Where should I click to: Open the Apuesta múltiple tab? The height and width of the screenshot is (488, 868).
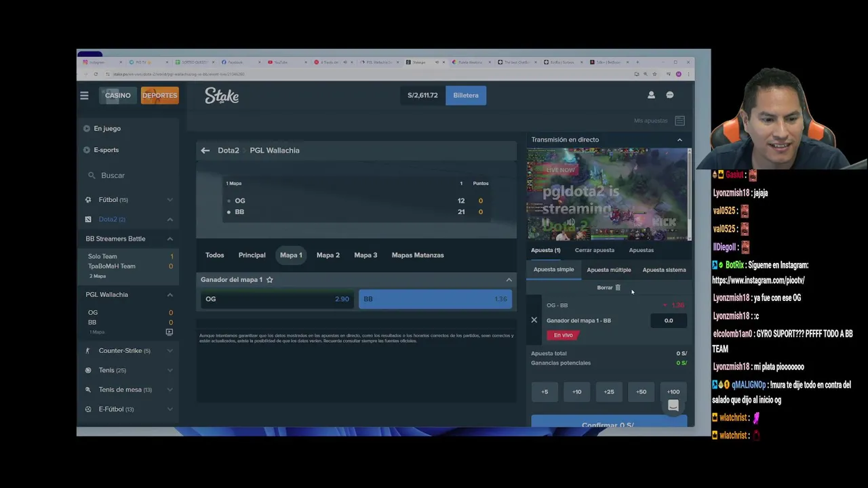coord(609,270)
